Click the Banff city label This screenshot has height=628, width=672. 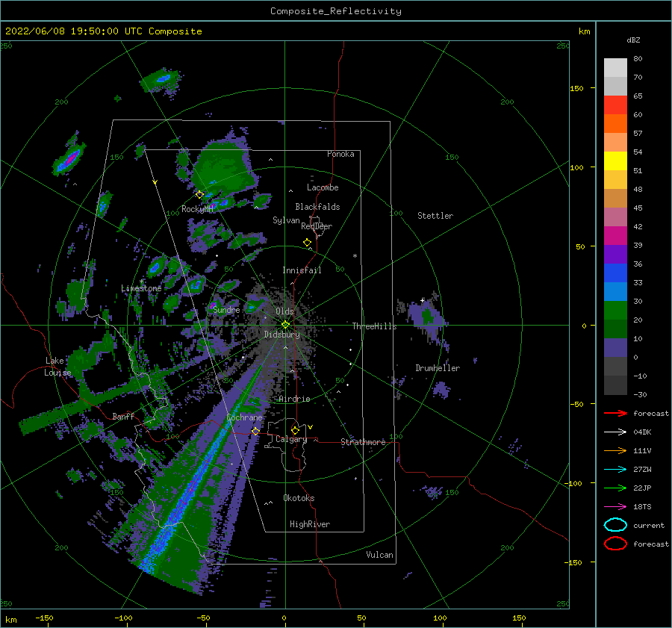tap(123, 416)
